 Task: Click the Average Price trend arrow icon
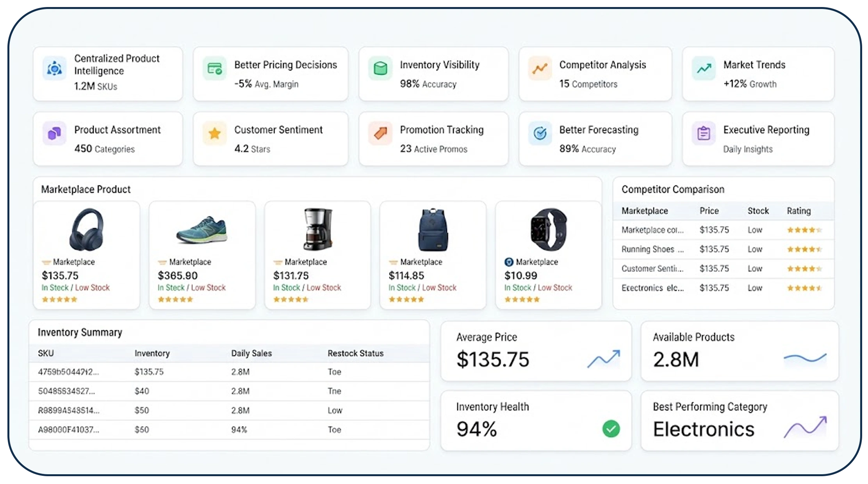(x=604, y=359)
